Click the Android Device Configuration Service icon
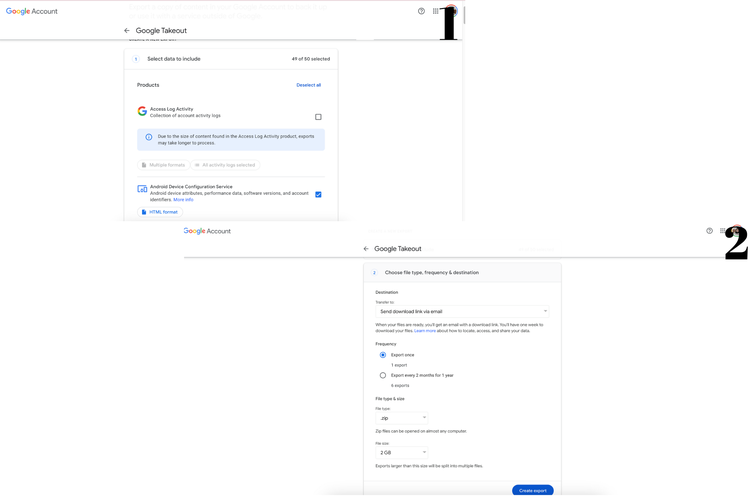 [142, 189]
